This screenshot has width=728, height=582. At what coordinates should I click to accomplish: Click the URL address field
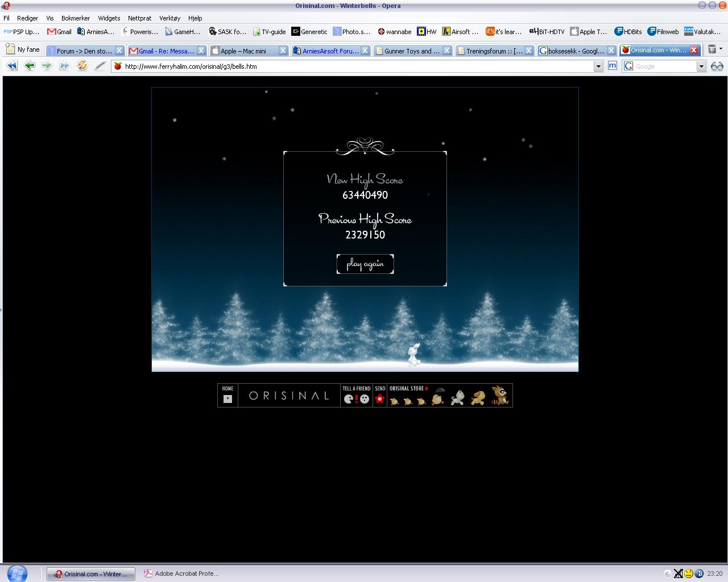tap(357, 66)
